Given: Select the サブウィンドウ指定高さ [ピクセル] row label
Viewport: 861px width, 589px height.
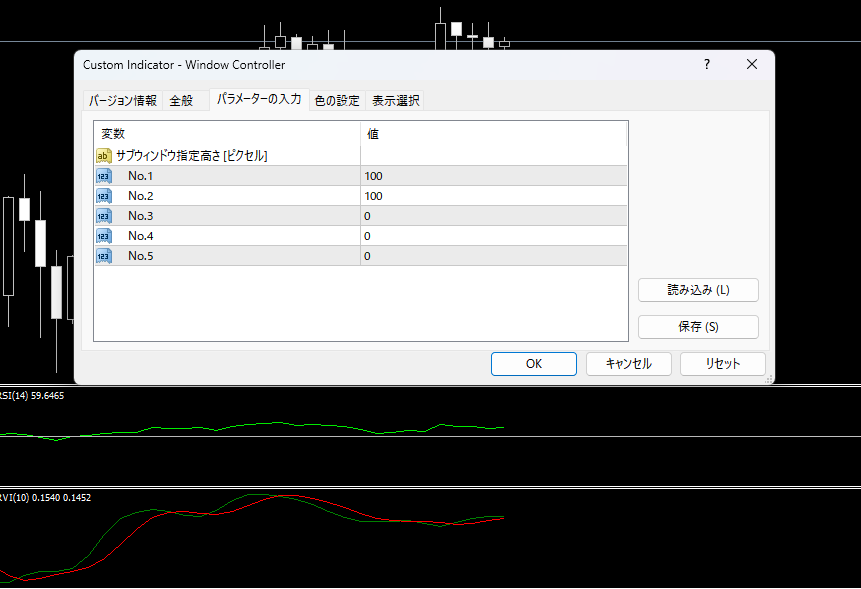Looking at the screenshot, I should click(x=192, y=156).
